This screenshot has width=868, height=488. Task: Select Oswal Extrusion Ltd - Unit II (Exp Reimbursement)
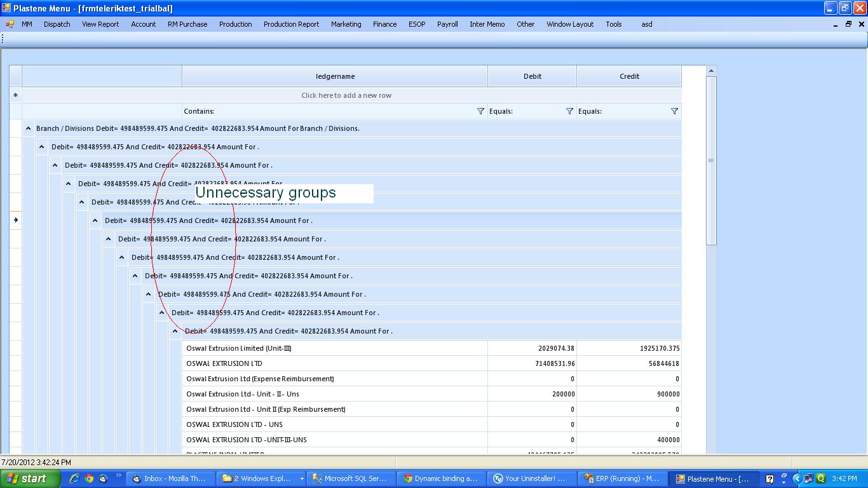pyautogui.click(x=266, y=409)
